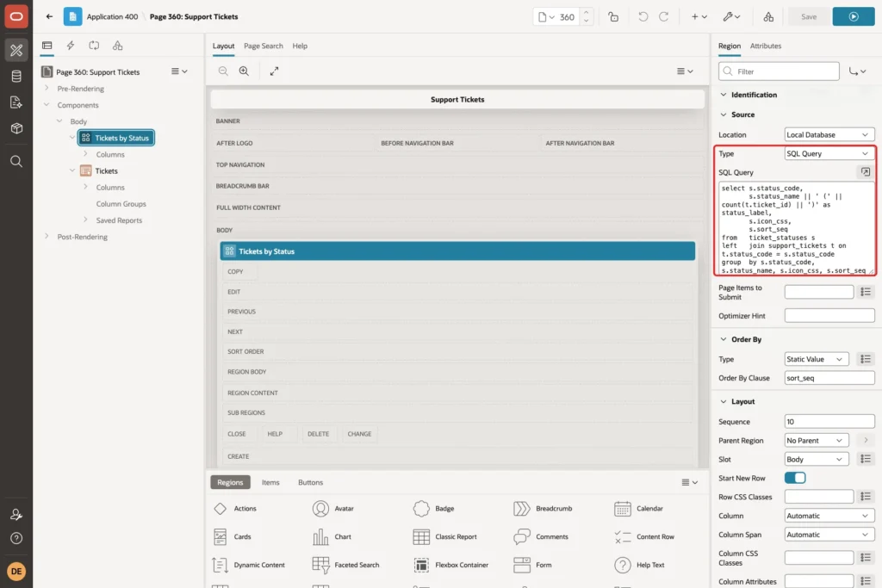882x588 pixels.
Task: Open SQL Workshop database icon
Action: pyautogui.click(x=16, y=76)
